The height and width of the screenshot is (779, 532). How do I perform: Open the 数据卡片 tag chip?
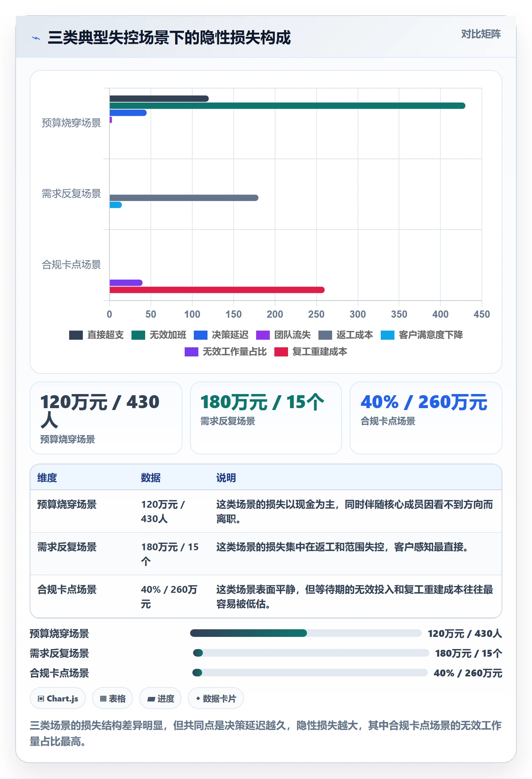click(216, 698)
